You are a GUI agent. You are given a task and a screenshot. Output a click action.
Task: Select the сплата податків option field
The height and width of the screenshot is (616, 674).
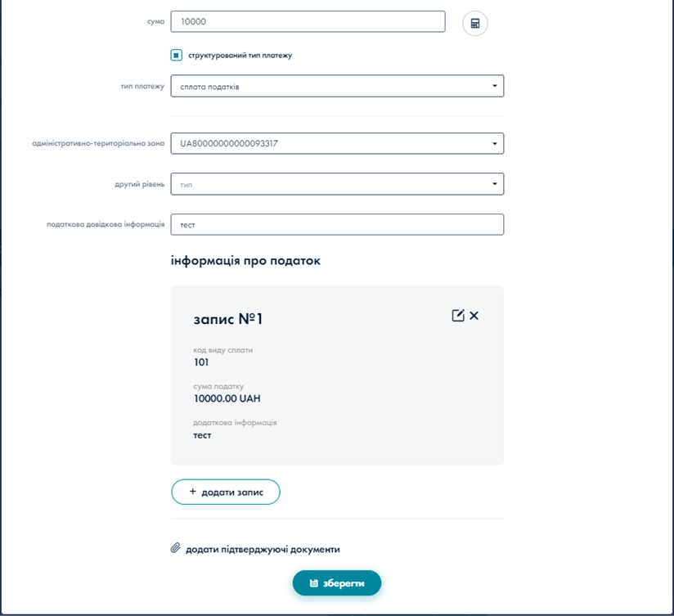coord(337,85)
